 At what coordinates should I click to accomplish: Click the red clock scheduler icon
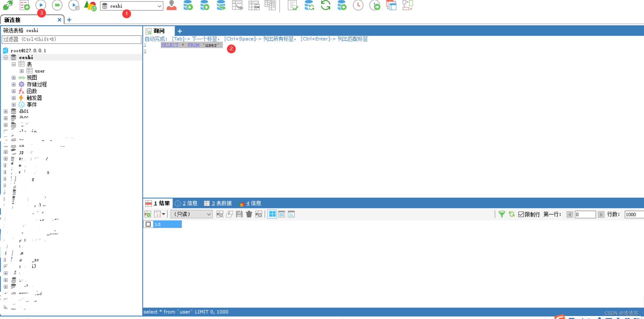tap(358, 5)
